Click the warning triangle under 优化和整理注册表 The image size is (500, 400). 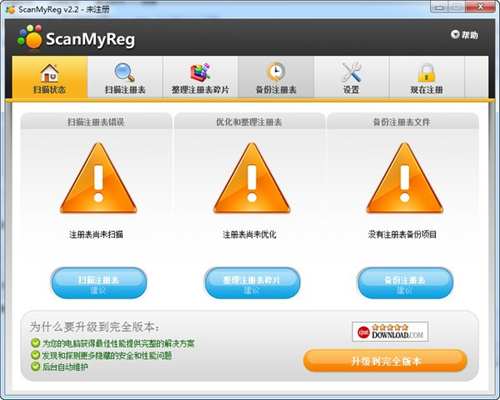point(252,178)
